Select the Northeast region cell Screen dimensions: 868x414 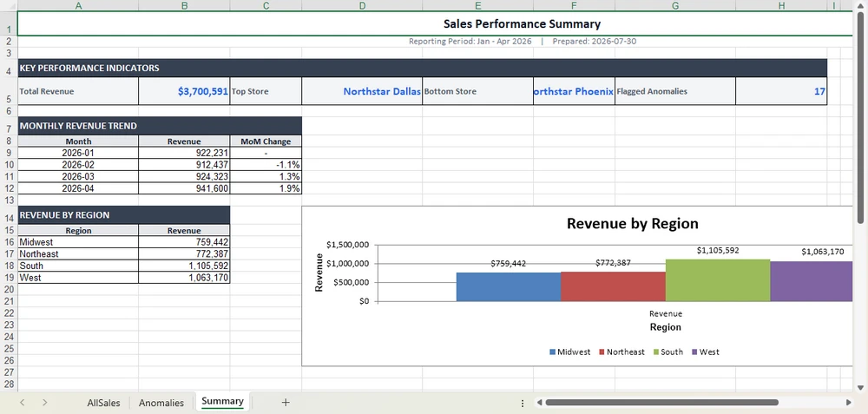tap(78, 254)
